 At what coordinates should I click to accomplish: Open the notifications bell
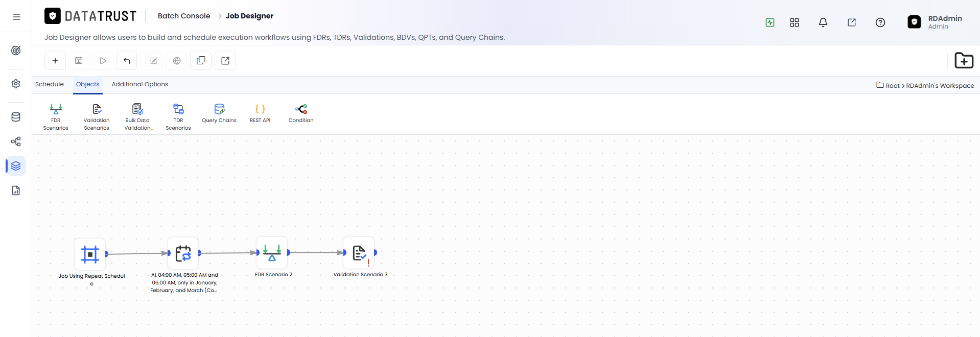coord(823,22)
